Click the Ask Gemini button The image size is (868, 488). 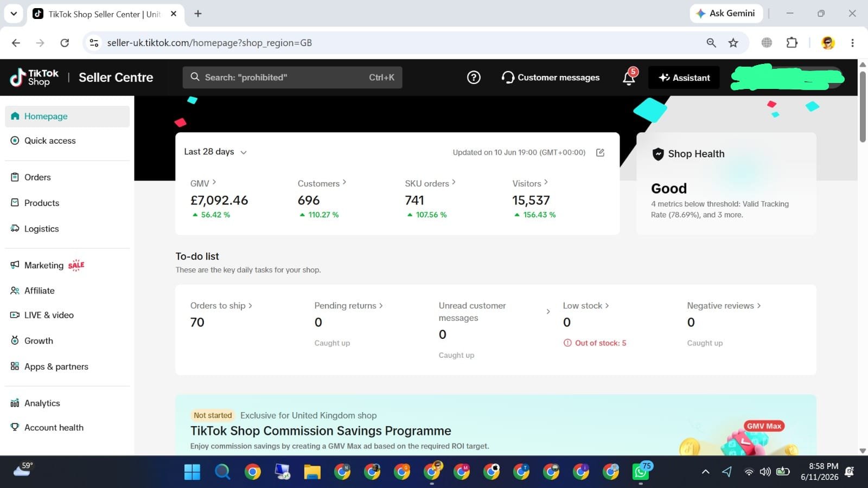coord(726,14)
